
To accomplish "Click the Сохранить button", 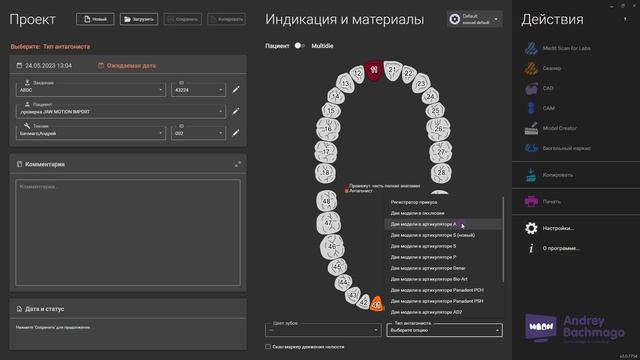I will coord(182,19).
